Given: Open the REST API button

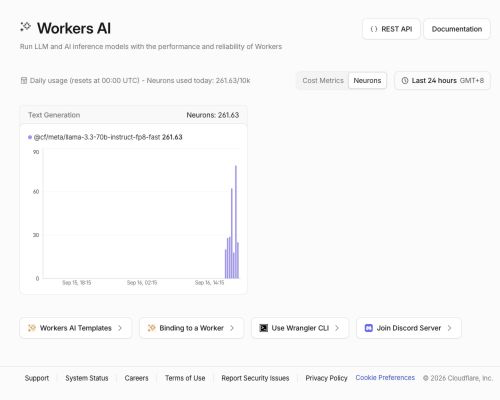Looking at the screenshot, I should click(391, 29).
